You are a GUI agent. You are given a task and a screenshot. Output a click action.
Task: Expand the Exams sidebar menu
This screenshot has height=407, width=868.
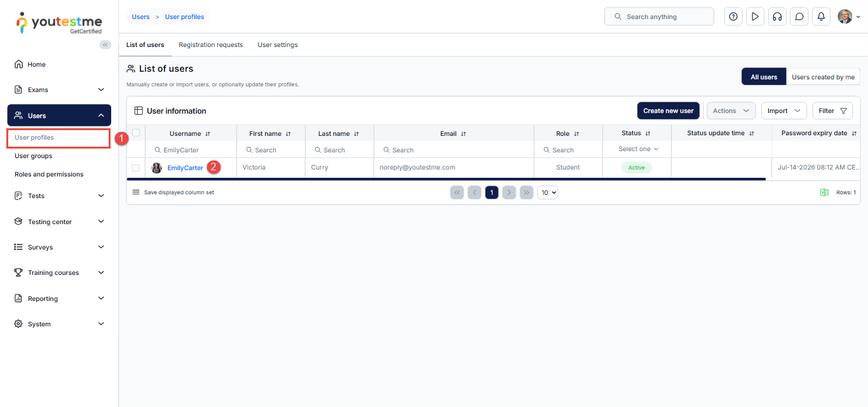pos(59,90)
